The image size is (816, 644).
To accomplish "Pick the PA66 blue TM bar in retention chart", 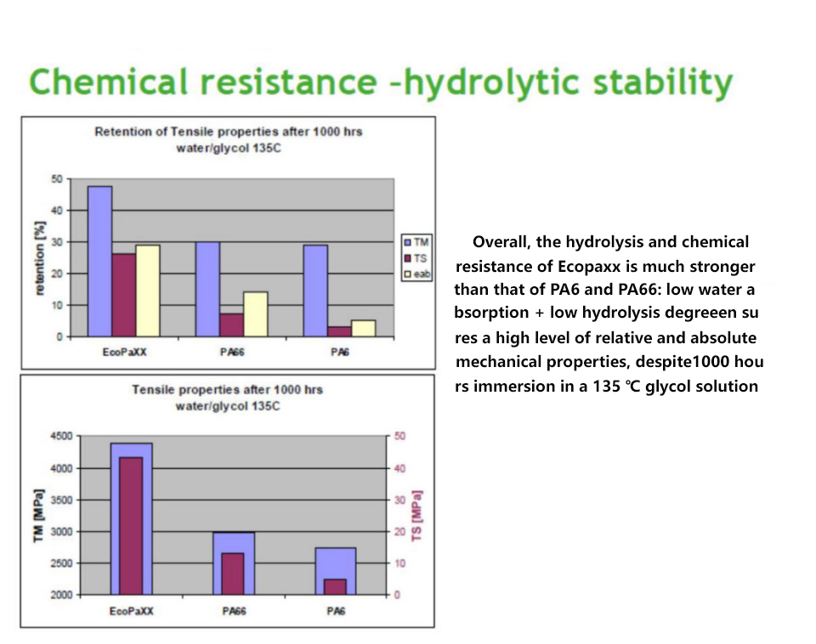I will [207, 289].
